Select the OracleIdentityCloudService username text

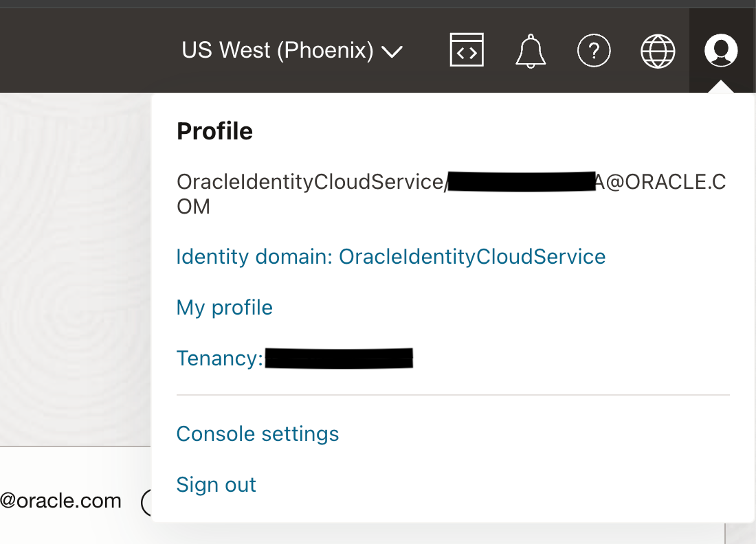[x=309, y=182]
